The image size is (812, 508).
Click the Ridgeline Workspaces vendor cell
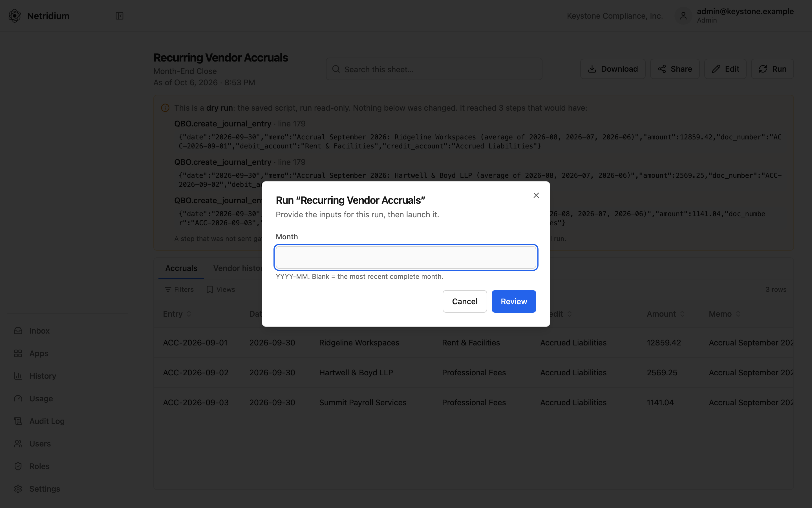(359, 343)
